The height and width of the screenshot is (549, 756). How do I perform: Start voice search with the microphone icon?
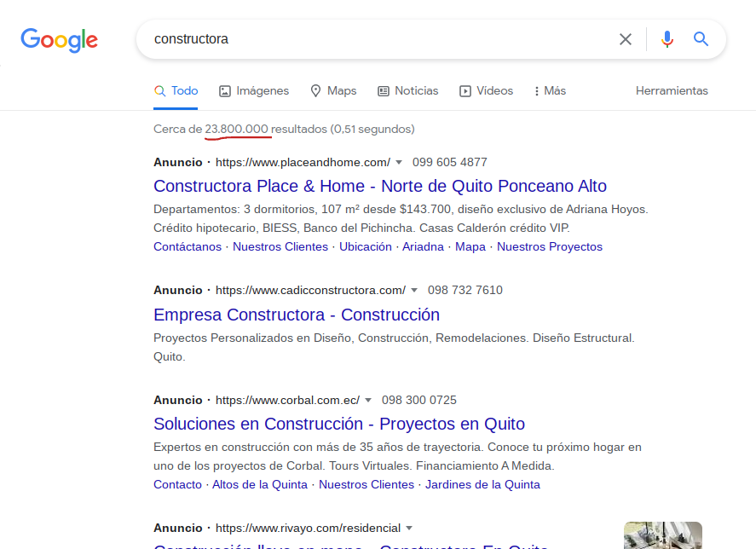[667, 39]
